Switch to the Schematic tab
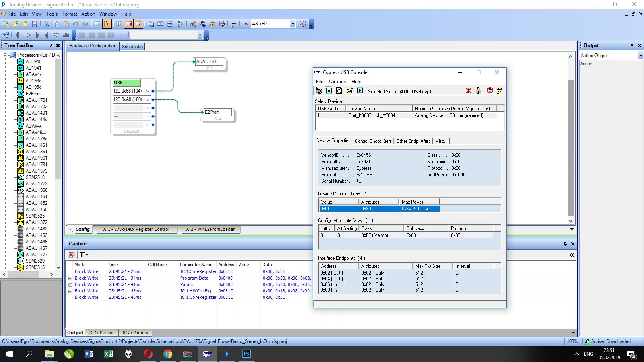644x362 pixels. (132, 47)
